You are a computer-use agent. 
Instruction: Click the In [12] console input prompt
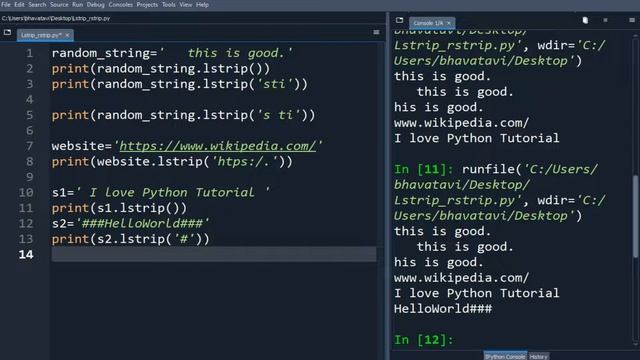pyautogui.click(x=424, y=340)
